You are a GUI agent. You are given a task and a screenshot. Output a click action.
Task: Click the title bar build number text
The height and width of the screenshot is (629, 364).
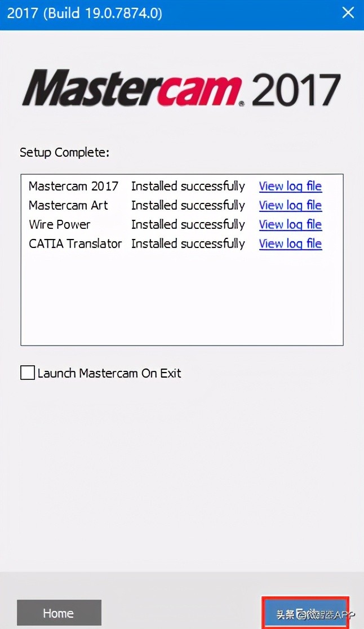point(85,12)
